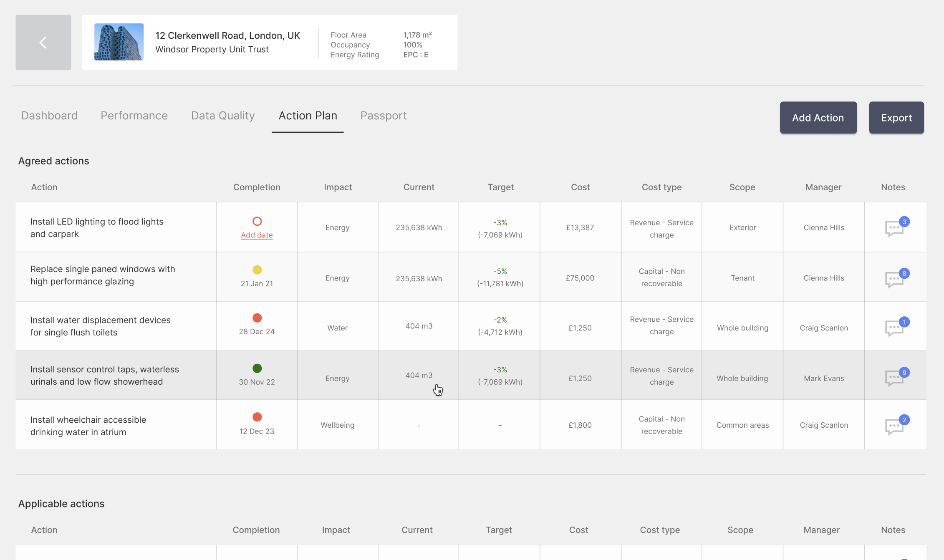Screen dimensions: 944x560
Task: Click empty red status circle for LED lighting
Action: point(257,221)
